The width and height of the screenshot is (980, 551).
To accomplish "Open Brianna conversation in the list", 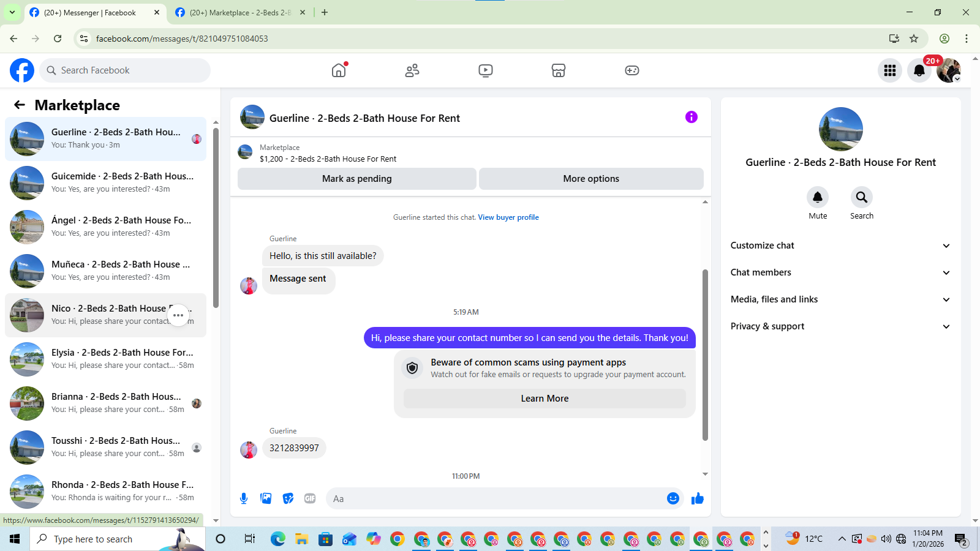I will point(105,403).
